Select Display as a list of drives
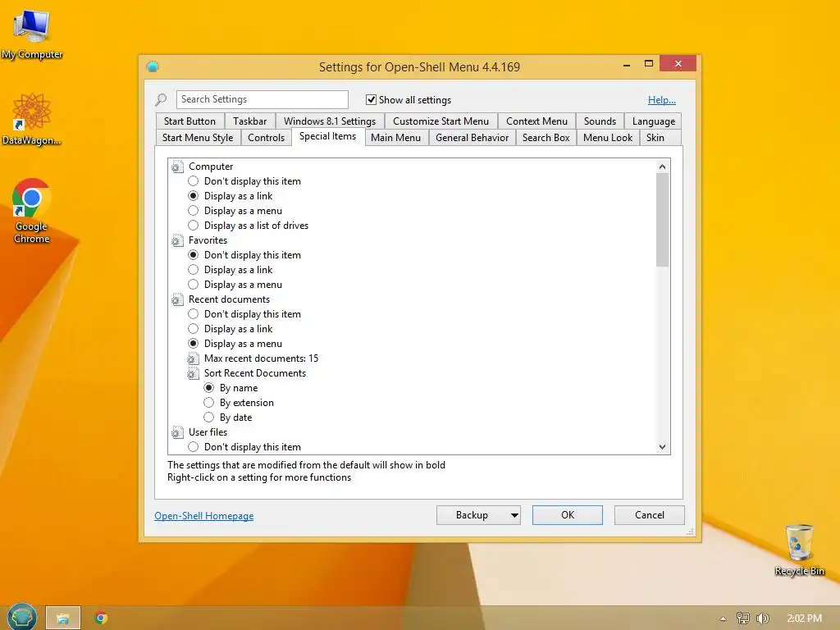This screenshot has height=630, width=840. pos(194,226)
